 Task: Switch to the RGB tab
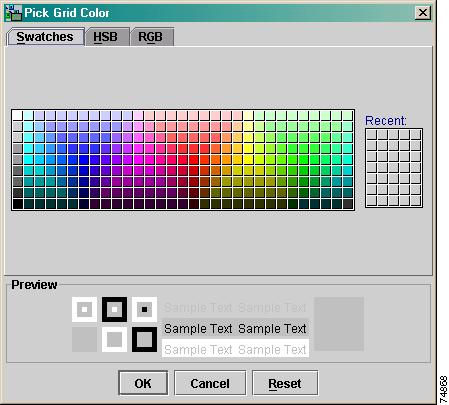152,37
